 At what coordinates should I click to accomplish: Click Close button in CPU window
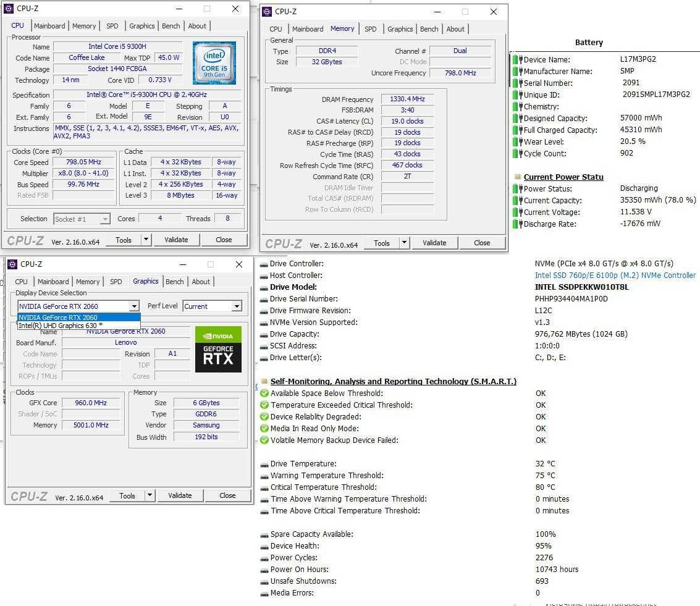click(224, 240)
